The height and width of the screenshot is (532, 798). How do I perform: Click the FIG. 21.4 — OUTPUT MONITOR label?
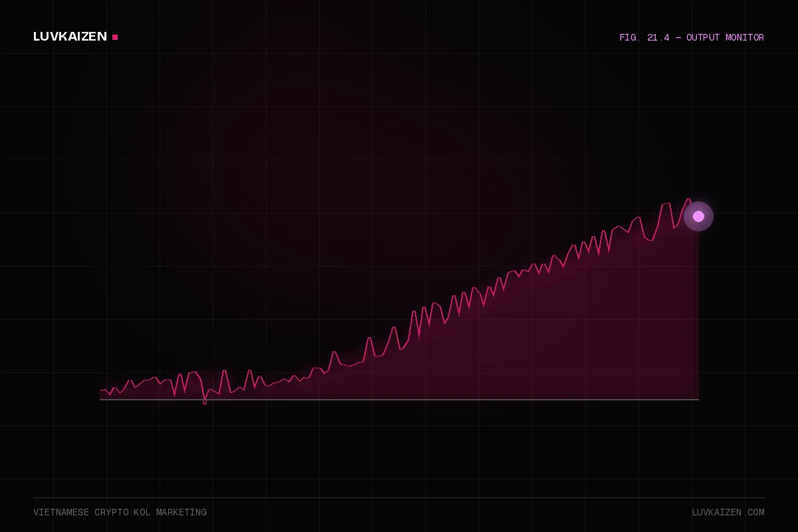(692, 38)
